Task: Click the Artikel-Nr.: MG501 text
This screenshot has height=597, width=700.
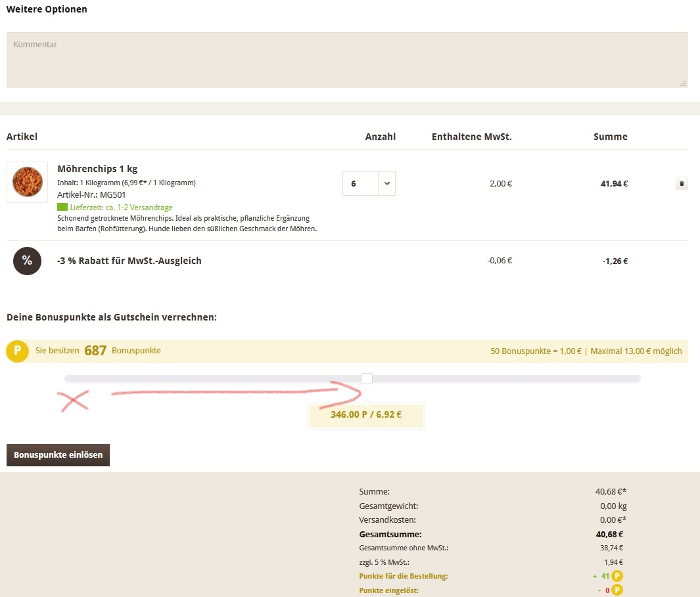Action: (91, 194)
